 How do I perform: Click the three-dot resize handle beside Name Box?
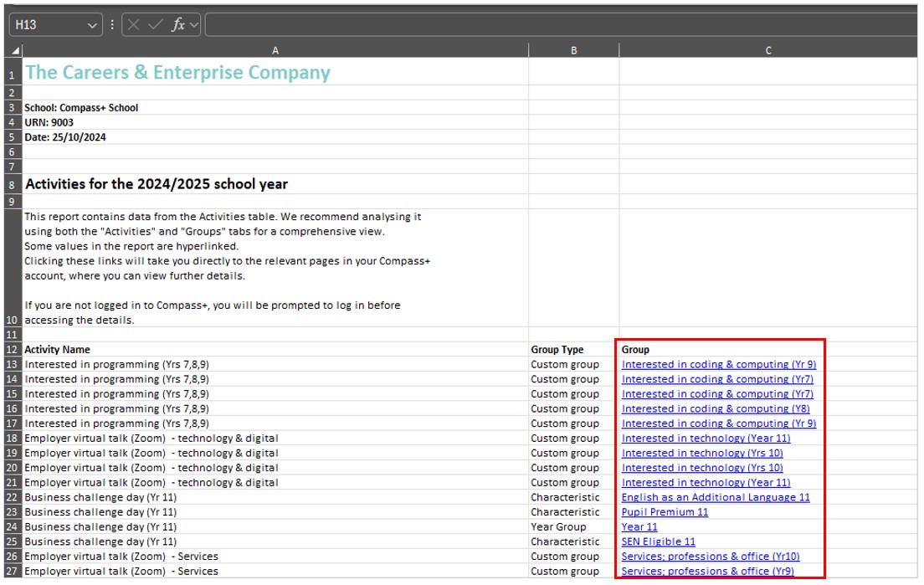coord(112,25)
